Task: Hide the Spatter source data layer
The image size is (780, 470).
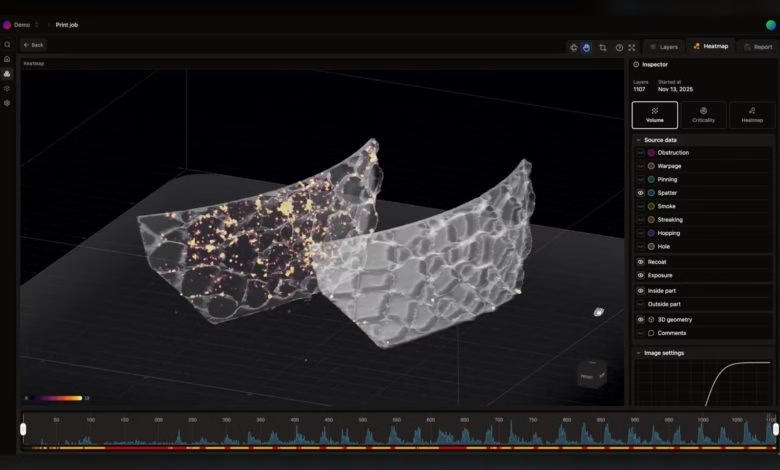Action: [x=640, y=193]
